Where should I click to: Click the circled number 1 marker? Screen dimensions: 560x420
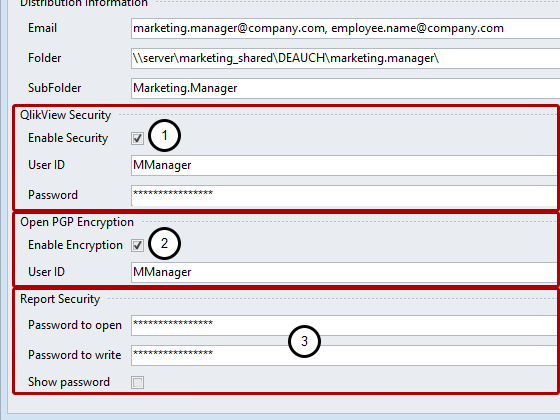point(164,136)
